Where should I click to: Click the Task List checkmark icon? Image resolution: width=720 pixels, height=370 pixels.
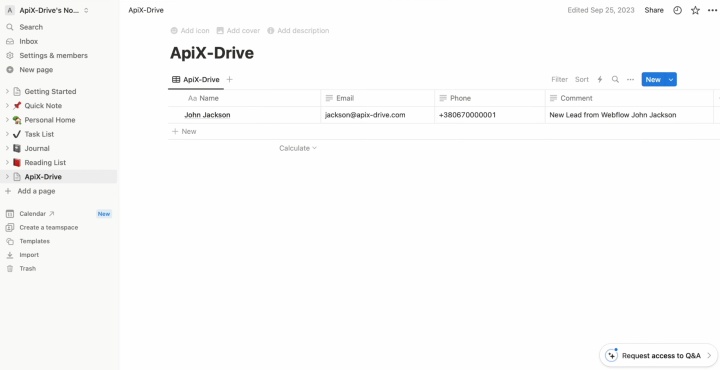(x=17, y=134)
